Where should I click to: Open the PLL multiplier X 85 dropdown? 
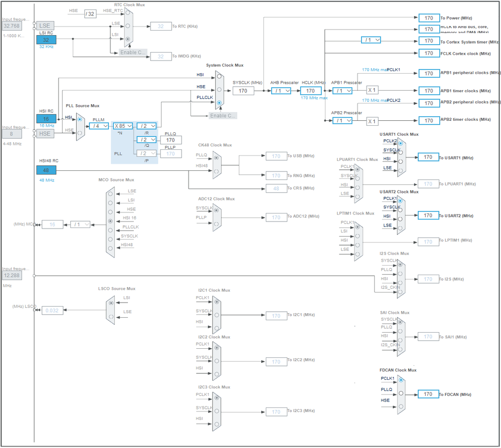pos(123,126)
